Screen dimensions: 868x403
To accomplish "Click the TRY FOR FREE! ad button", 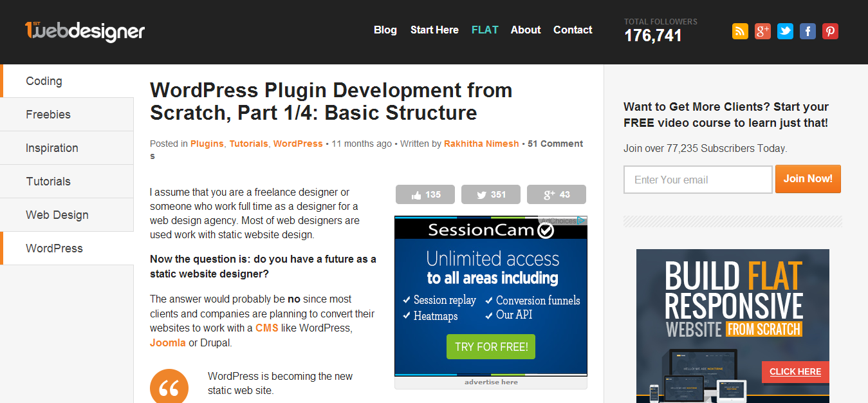I will (491, 347).
